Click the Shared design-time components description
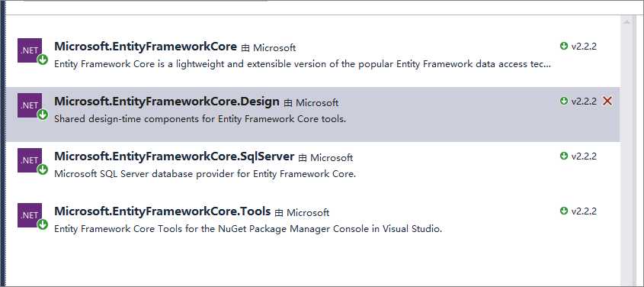 tap(200, 119)
